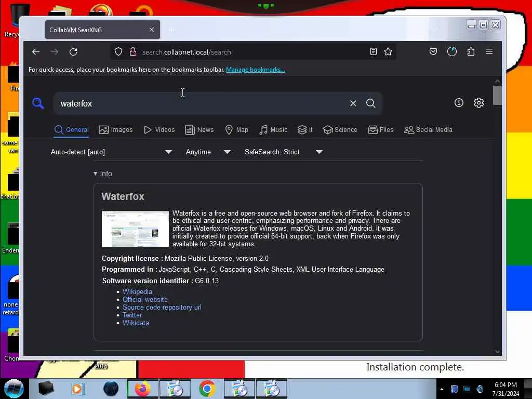Click the Firefox account profile icon
Image resolution: width=532 pixels, height=399 pixels.
(452, 51)
